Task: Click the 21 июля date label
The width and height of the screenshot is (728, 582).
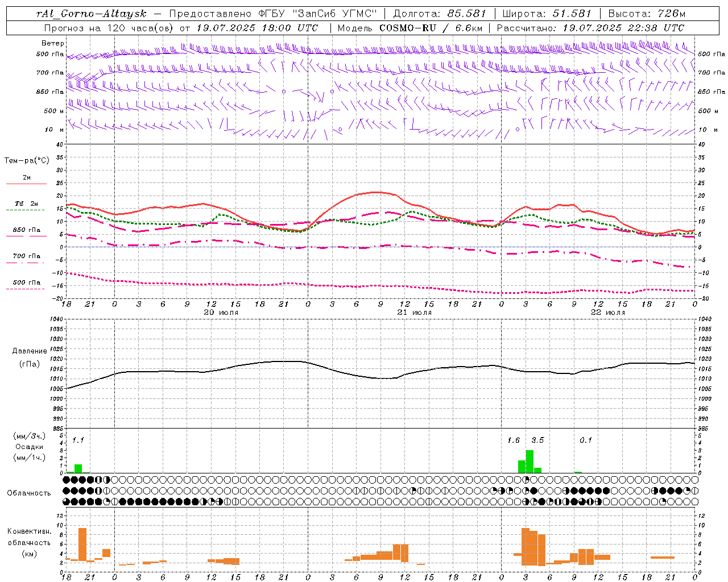Action: point(415,313)
